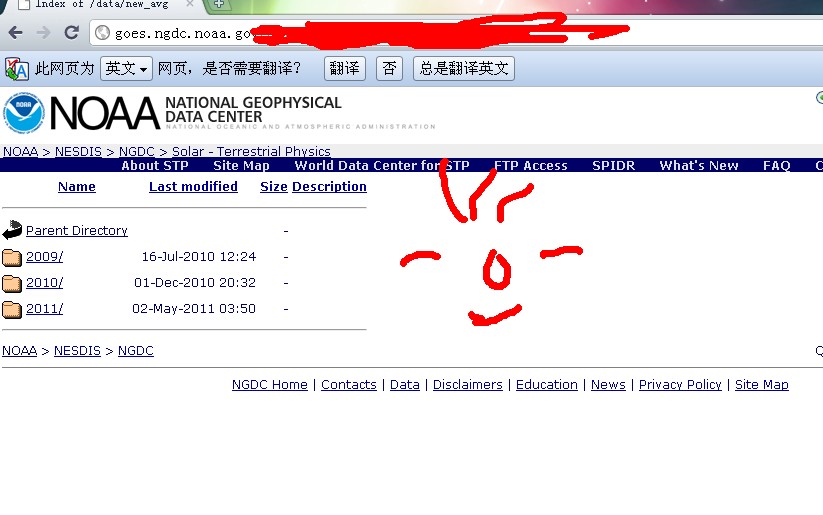Open the Site Map navigation item
The height and width of the screenshot is (515, 823).
(x=241, y=165)
